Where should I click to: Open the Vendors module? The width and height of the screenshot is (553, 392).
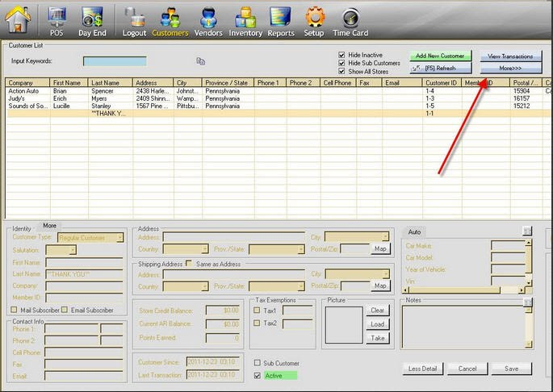coord(207,21)
